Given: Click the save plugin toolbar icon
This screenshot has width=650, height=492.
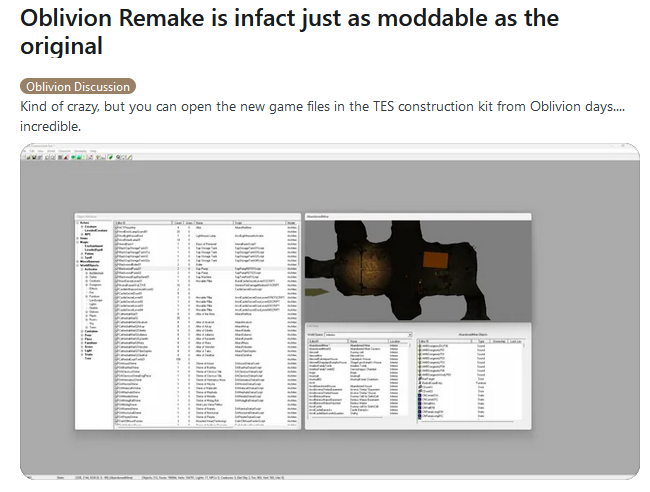Looking at the screenshot, I should [x=34, y=157].
